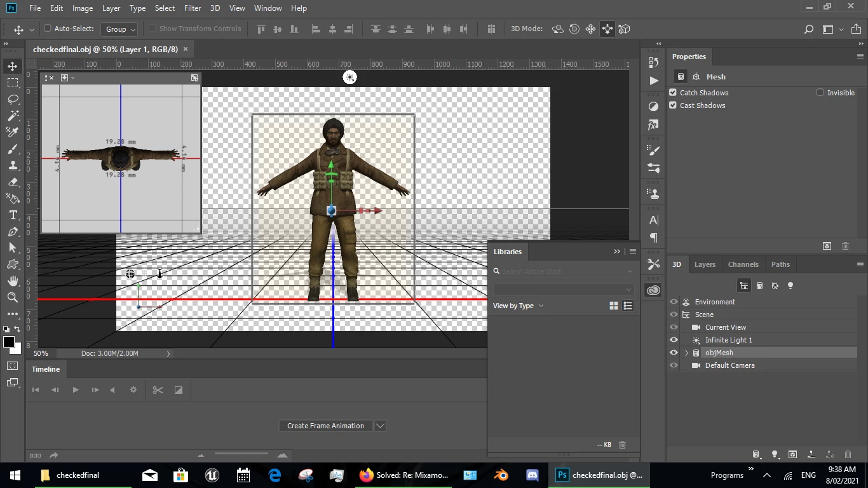Select the Horizontal Type tool
The image size is (868, 488).
(13, 215)
